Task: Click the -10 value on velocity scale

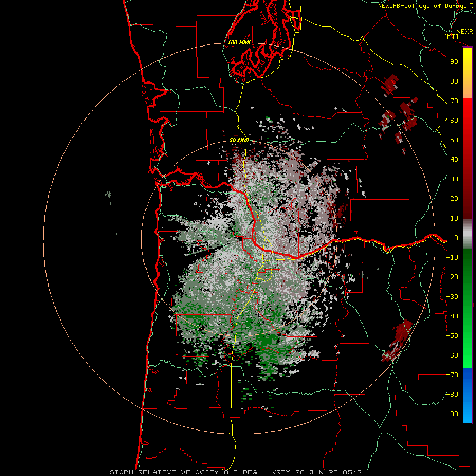Action: point(452,258)
